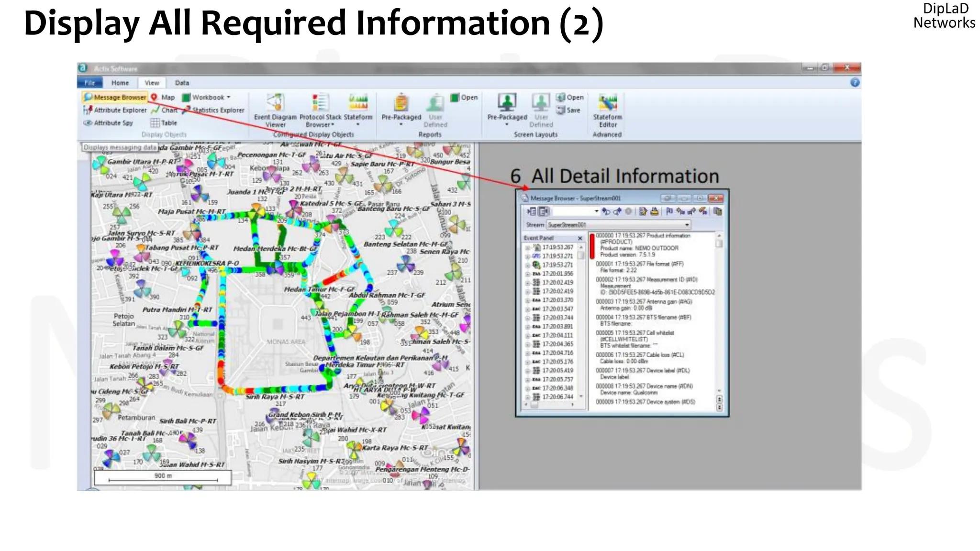Save the current screen layout
980x551 pixels.
(x=568, y=110)
